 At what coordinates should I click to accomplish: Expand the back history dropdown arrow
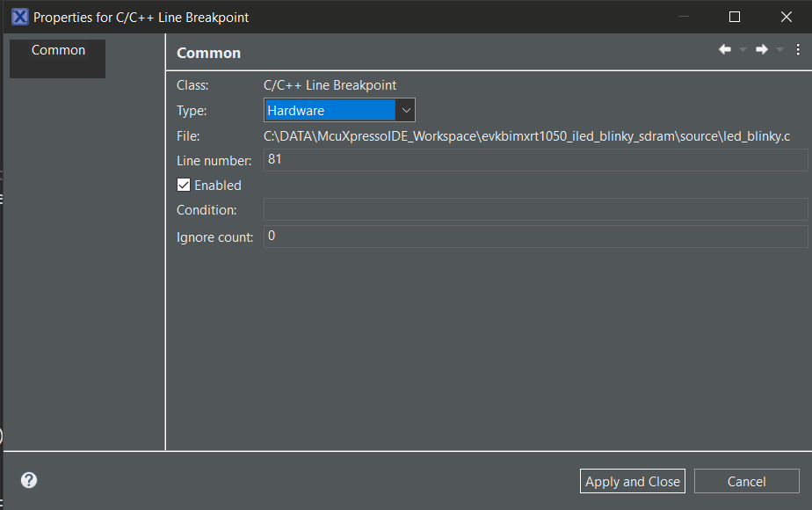click(x=743, y=50)
